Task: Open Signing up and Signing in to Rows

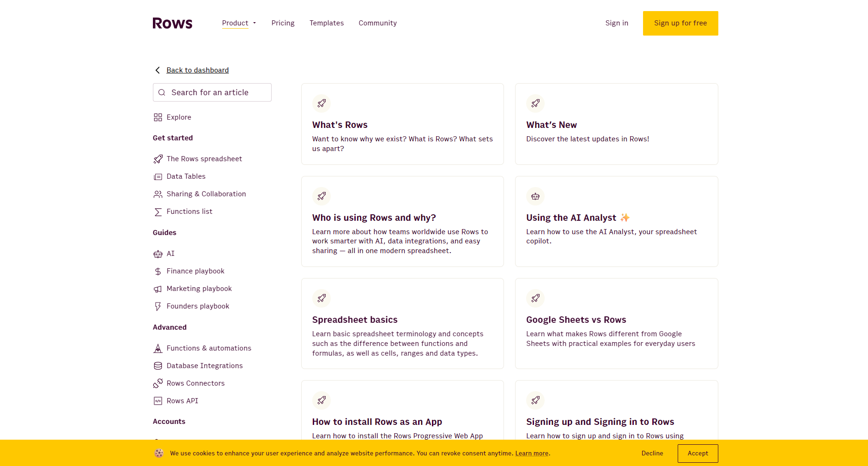Action: [600, 422]
